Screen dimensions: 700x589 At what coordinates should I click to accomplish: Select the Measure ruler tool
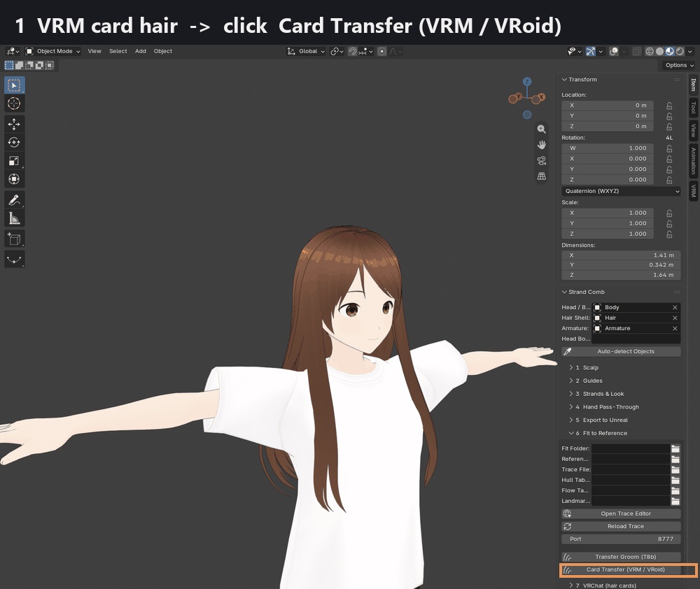[14, 218]
